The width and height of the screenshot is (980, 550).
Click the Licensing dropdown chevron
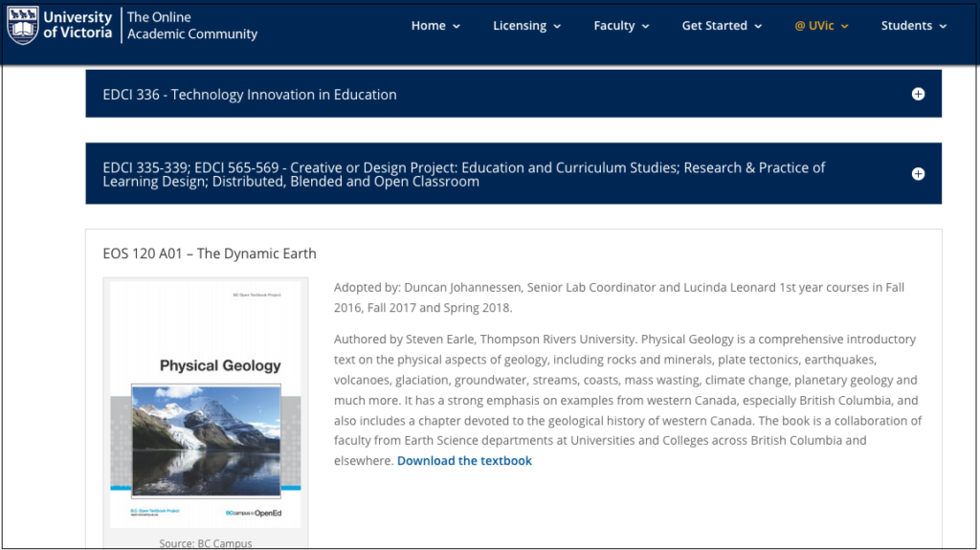[557, 26]
